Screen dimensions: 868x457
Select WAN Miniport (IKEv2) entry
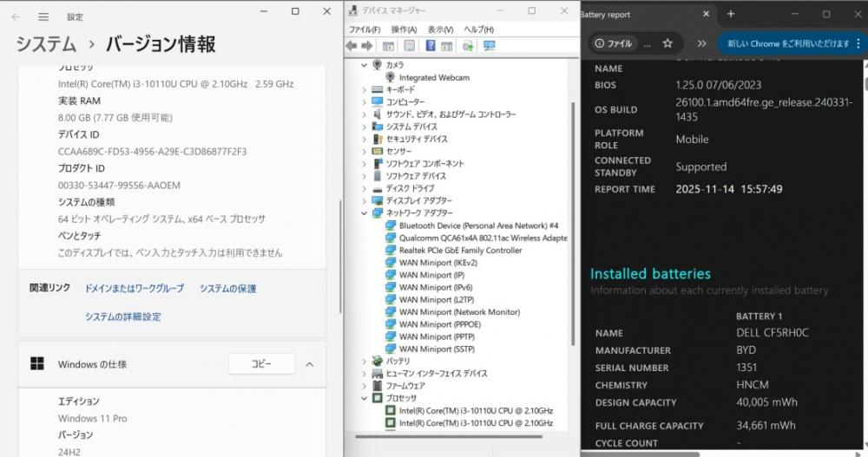click(x=431, y=263)
